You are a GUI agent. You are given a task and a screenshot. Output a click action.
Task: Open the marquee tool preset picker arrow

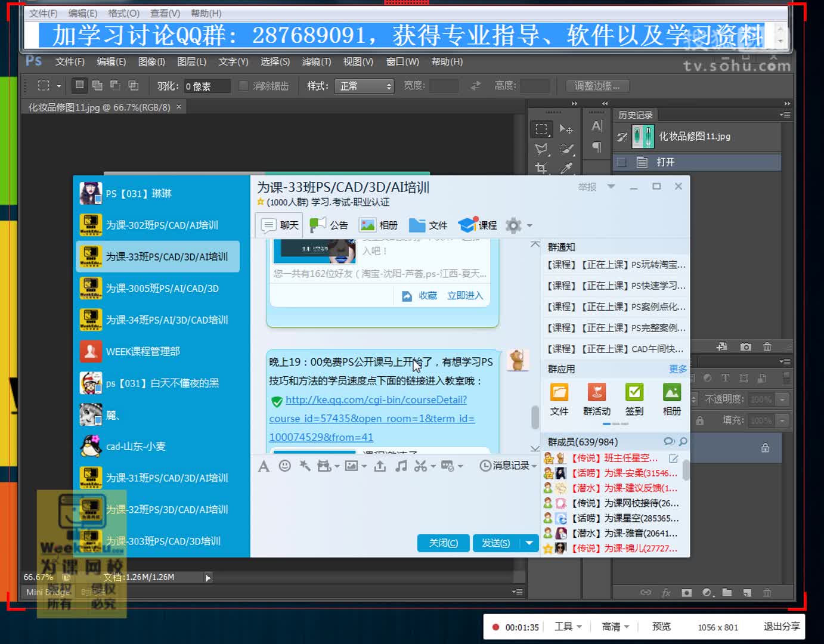pyautogui.click(x=58, y=86)
